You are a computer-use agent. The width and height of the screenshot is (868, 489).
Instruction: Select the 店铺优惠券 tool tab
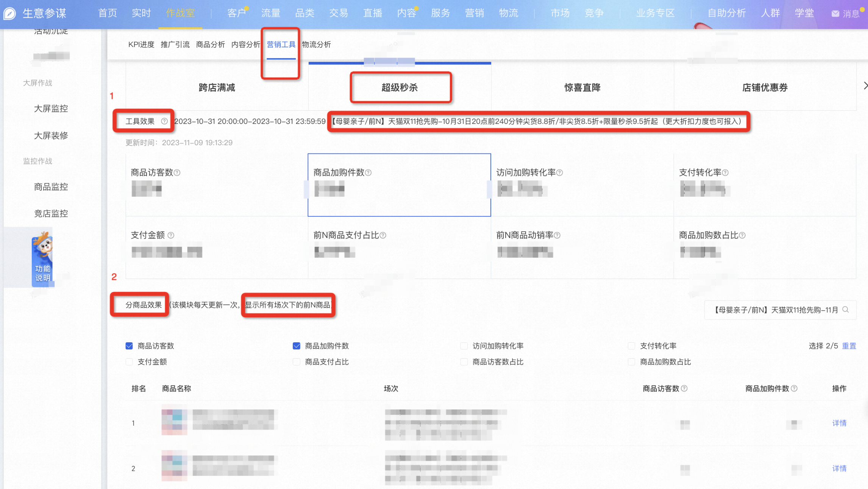[x=765, y=88]
